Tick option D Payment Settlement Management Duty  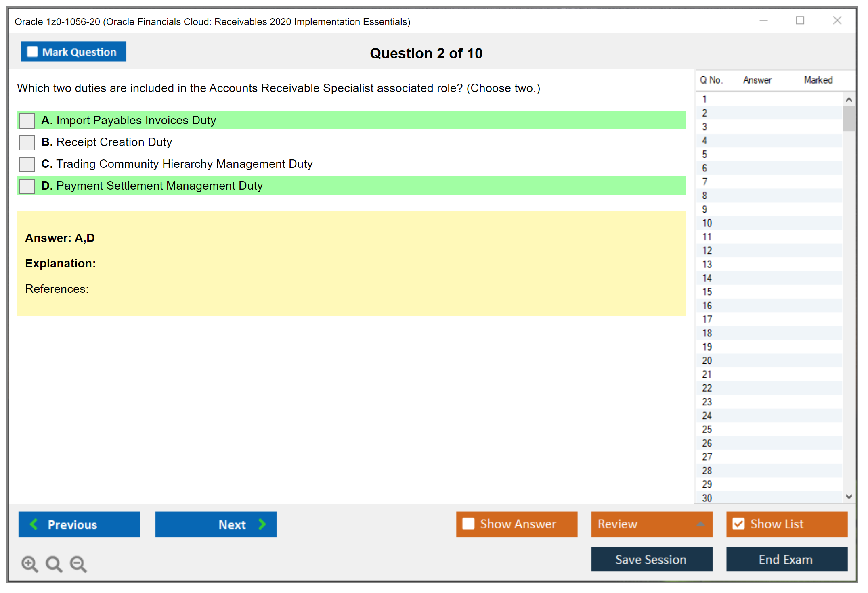[27, 186]
